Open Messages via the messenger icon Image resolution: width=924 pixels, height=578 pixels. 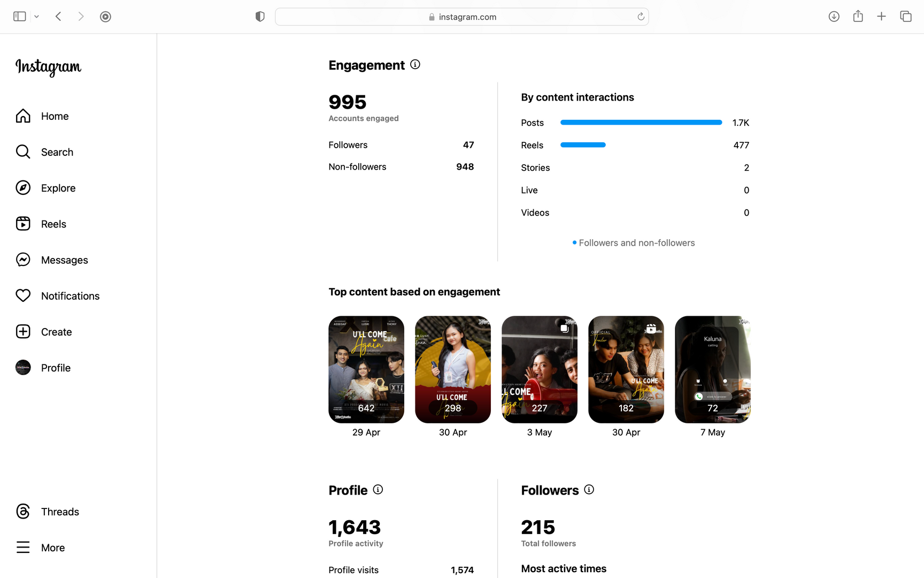click(23, 260)
